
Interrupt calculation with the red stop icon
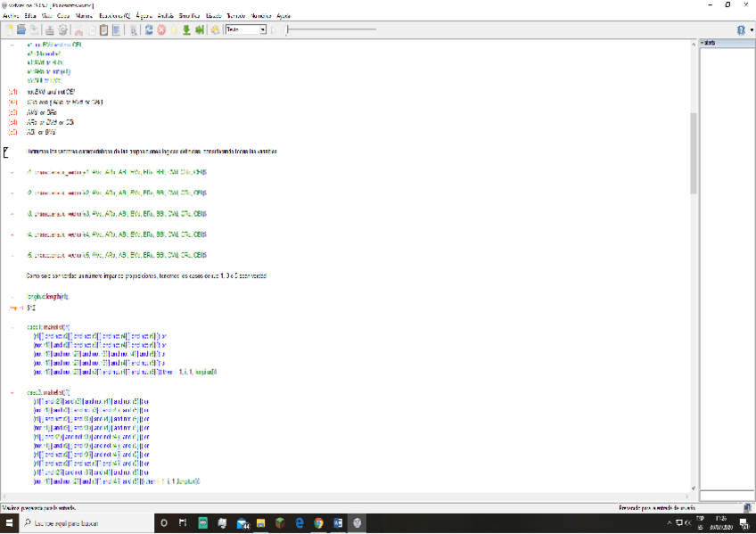[161, 29]
